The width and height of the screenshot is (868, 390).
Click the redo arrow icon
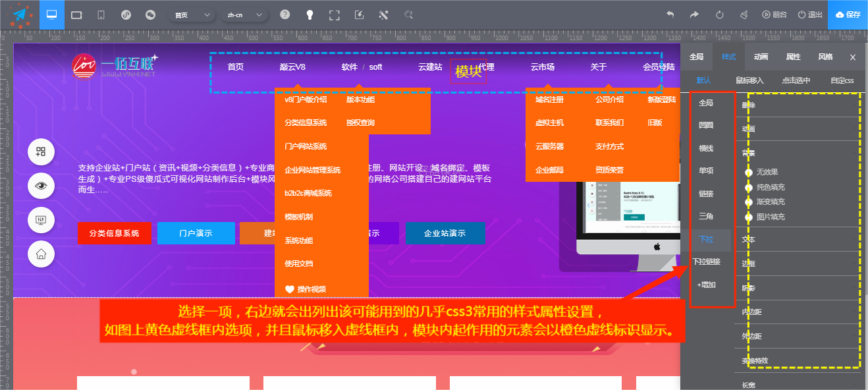coord(694,14)
